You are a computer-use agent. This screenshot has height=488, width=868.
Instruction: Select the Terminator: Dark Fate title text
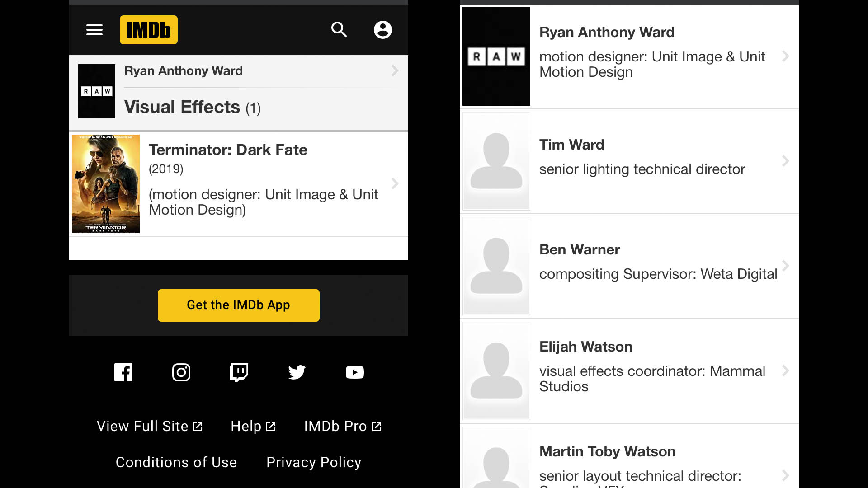pyautogui.click(x=228, y=150)
